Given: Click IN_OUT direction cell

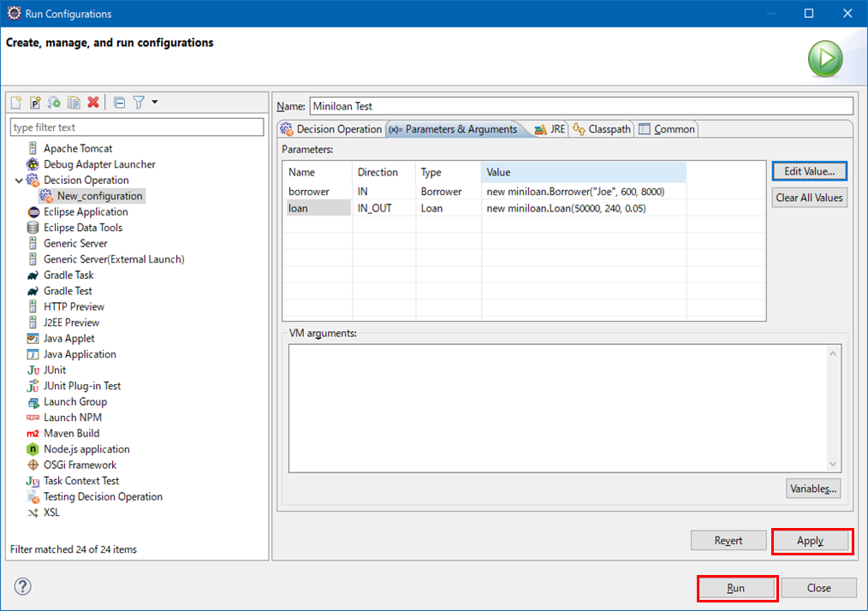Looking at the screenshot, I should tap(384, 208).
